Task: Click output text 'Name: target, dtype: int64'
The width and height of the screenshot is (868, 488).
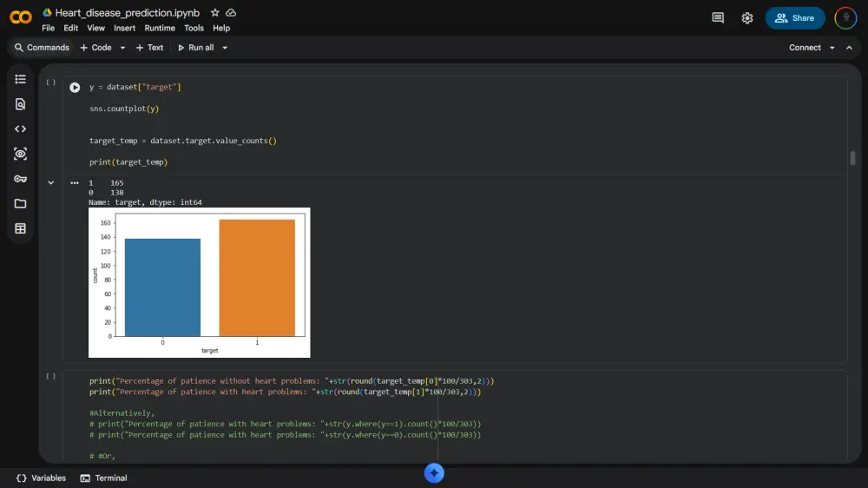Action: pyautogui.click(x=145, y=202)
